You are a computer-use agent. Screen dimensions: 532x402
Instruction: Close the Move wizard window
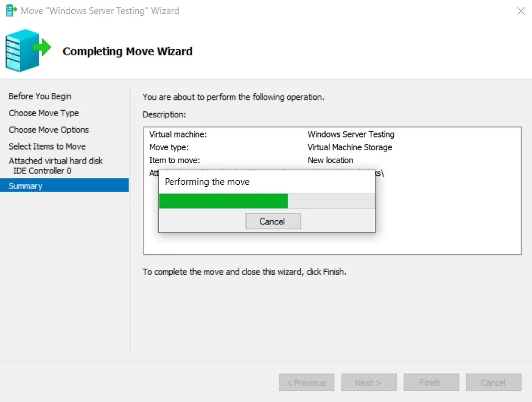pos(520,11)
